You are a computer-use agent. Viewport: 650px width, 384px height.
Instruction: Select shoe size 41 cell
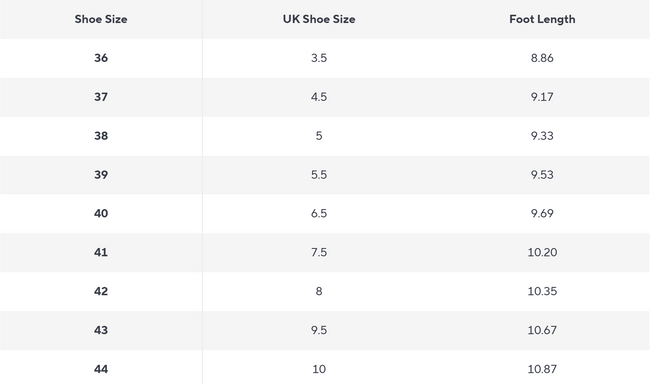pos(101,253)
